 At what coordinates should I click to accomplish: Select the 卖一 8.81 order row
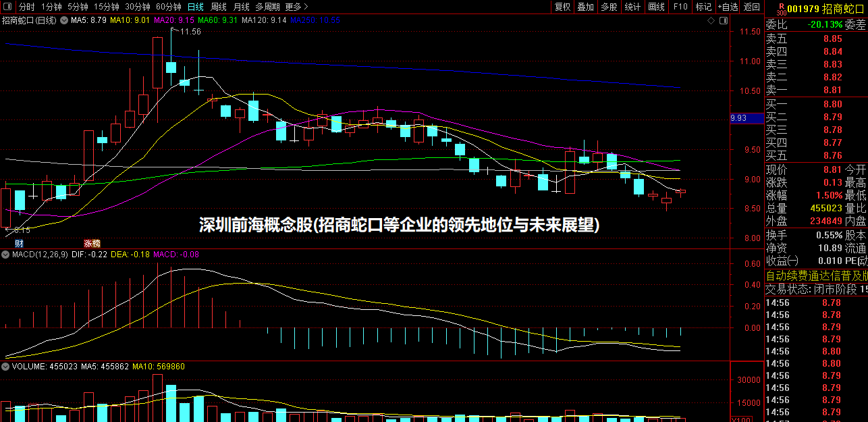point(815,90)
